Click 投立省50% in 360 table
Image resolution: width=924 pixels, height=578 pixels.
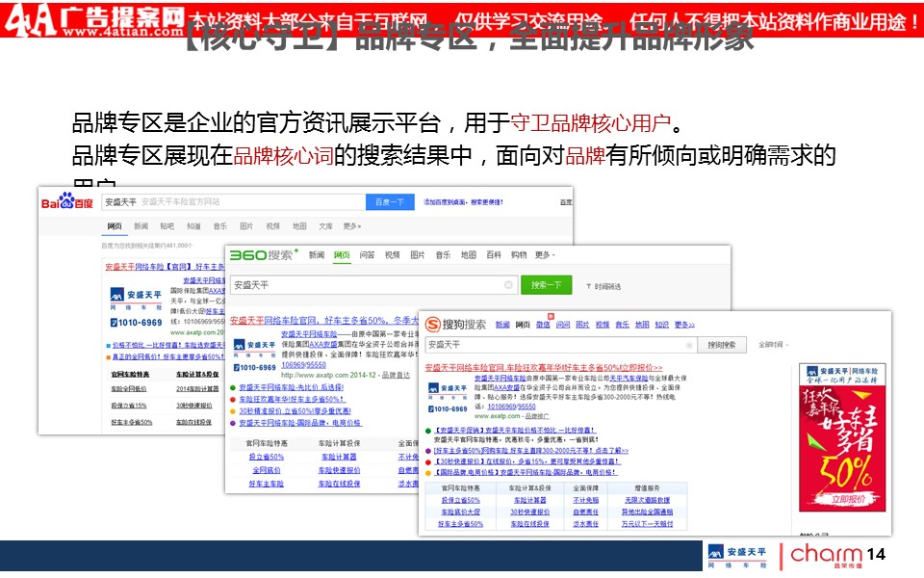pyautogui.click(x=267, y=457)
